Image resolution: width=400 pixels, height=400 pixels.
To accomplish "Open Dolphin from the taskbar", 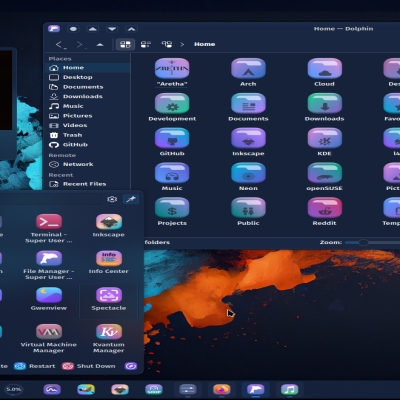I will pyautogui.click(x=255, y=389).
